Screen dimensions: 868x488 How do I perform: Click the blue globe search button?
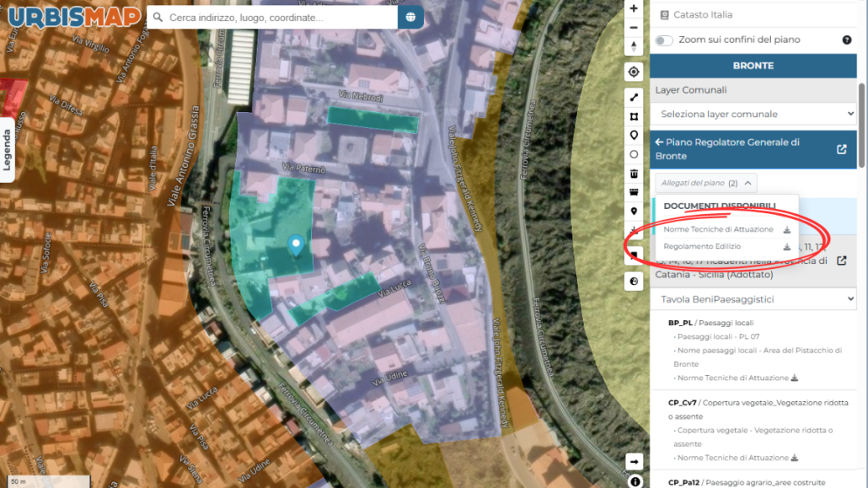[410, 17]
